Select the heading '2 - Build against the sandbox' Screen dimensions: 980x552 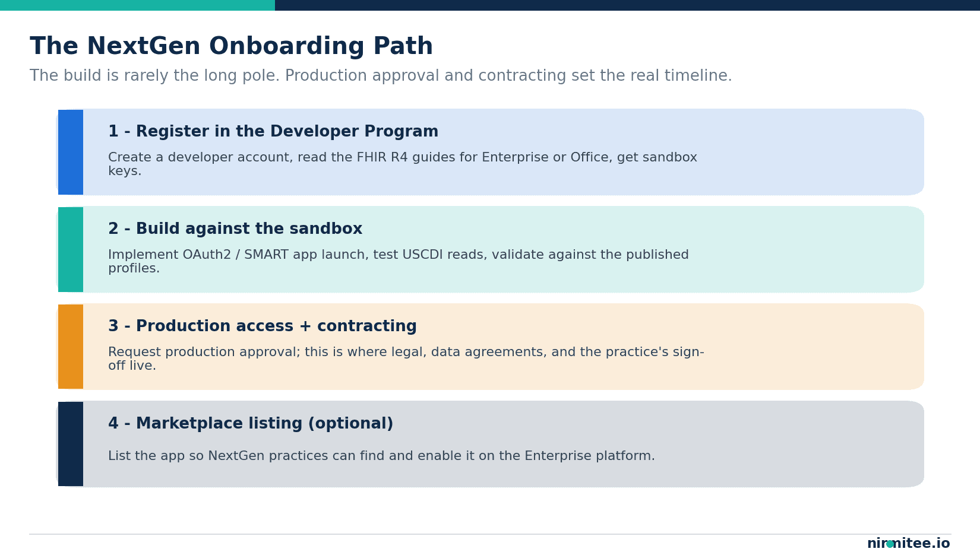pos(235,229)
